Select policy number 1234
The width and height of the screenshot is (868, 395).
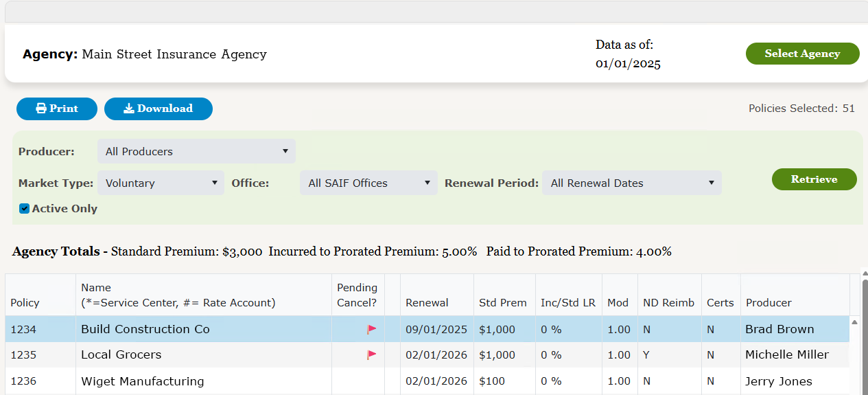point(23,330)
